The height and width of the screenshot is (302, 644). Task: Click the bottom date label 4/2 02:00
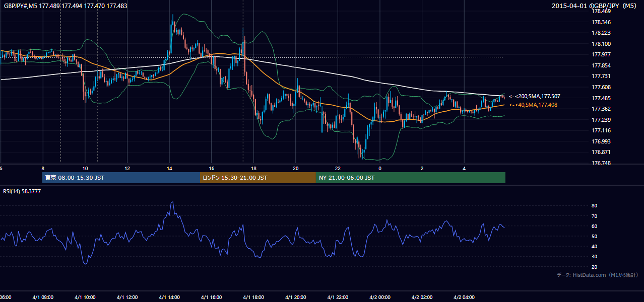pos(422,297)
